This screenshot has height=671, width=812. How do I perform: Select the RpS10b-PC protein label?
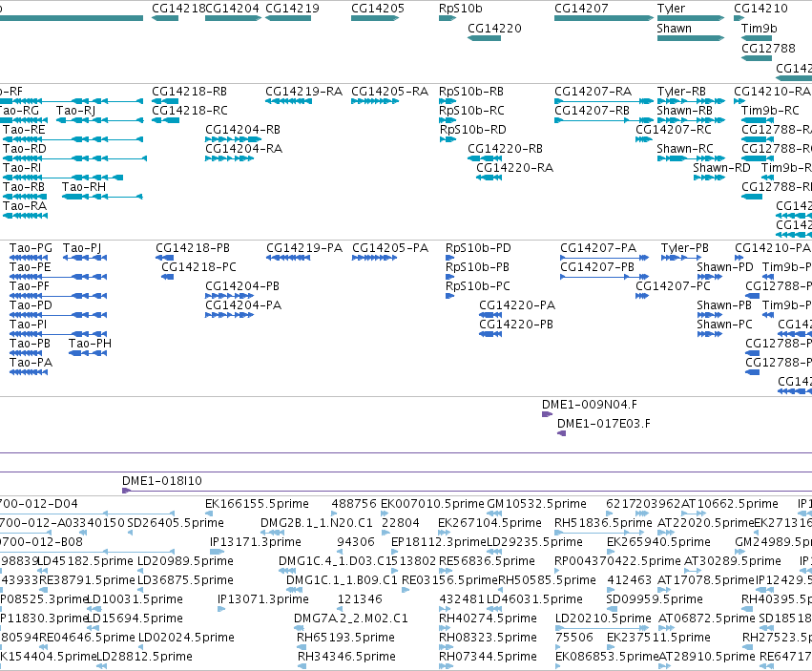(477, 286)
